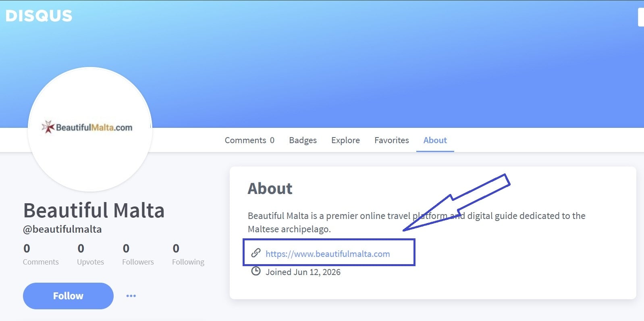Open the Favorites tab
Screen dimensions: 644x321
(391, 140)
